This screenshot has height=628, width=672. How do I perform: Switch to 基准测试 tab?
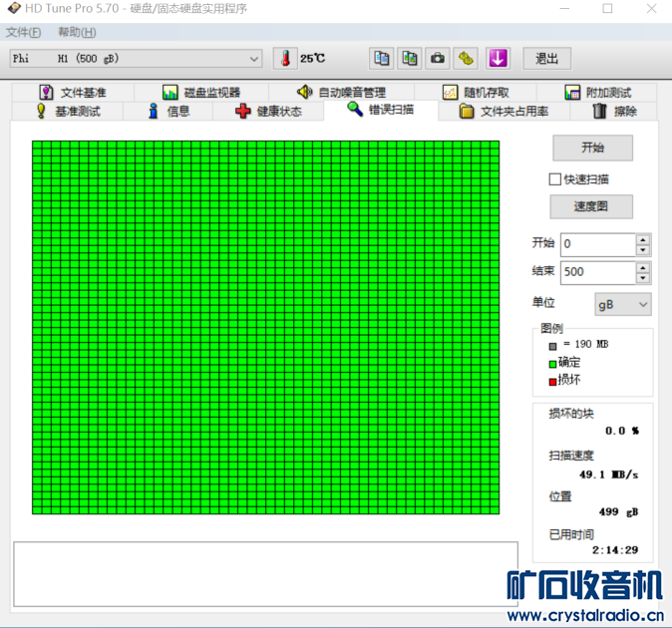tap(68, 112)
